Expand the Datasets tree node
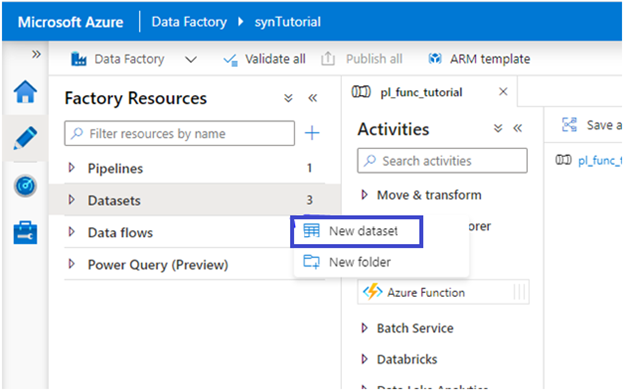The image size is (624, 391). tap(72, 200)
